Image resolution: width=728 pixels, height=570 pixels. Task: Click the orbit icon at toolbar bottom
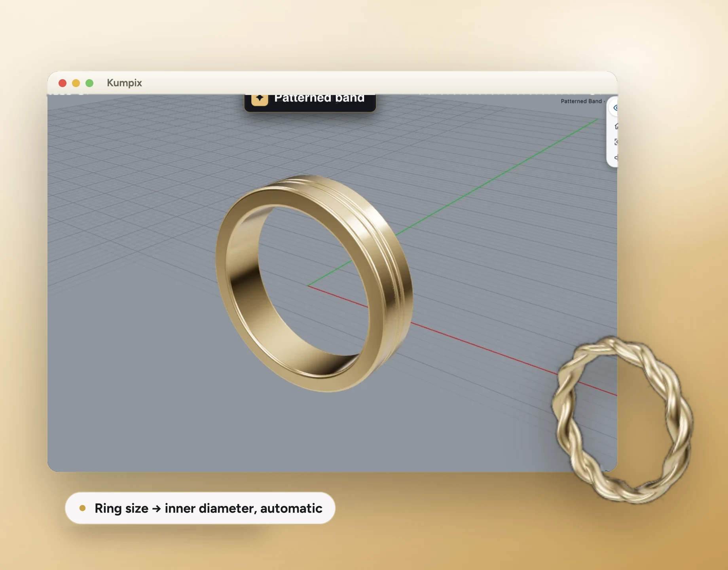(x=616, y=158)
